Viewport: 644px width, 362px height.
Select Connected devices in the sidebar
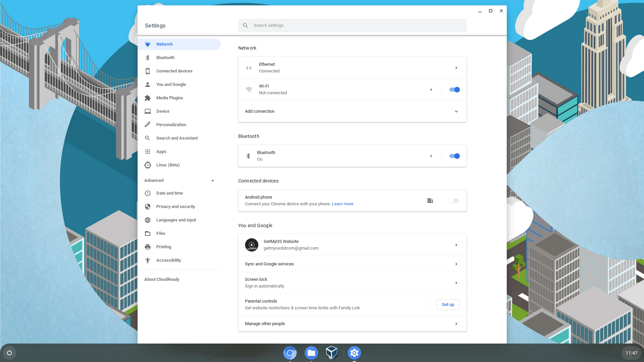tap(179, 71)
